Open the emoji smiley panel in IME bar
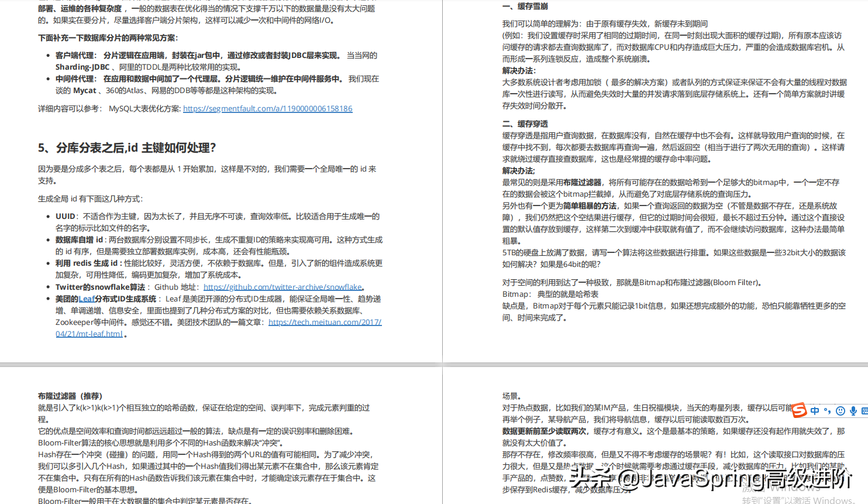 tap(841, 411)
